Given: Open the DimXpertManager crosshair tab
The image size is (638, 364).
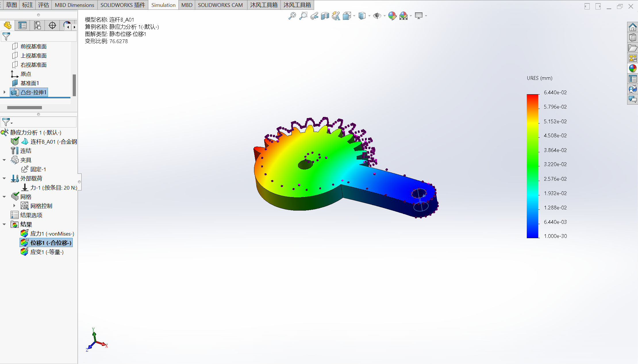Looking at the screenshot, I should click(x=52, y=26).
